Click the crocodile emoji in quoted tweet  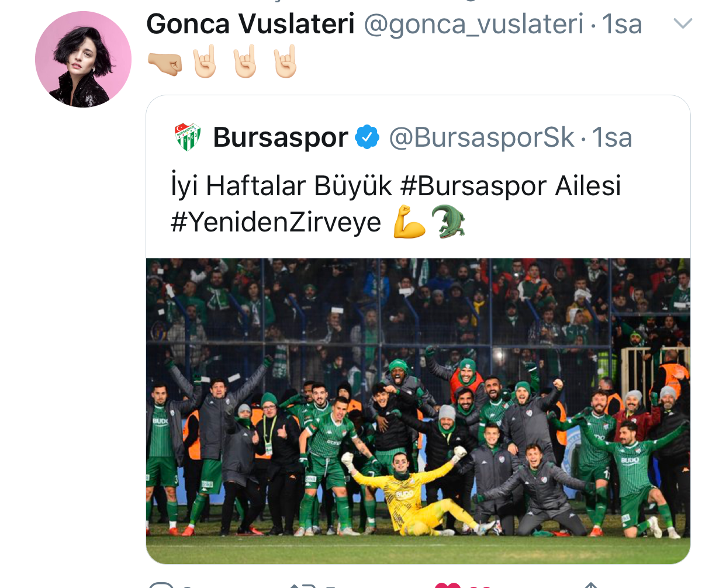[448, 222]
